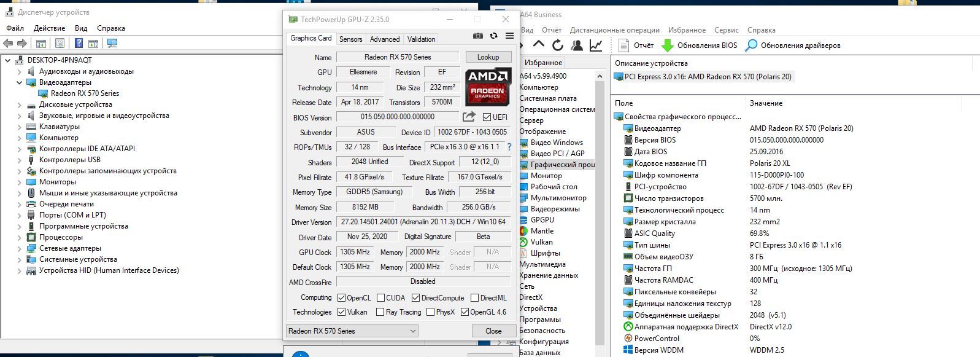Viewport: 980px width, 357px height.
Task: Click scan for hardware changes icon
Action: coord(112,43)
